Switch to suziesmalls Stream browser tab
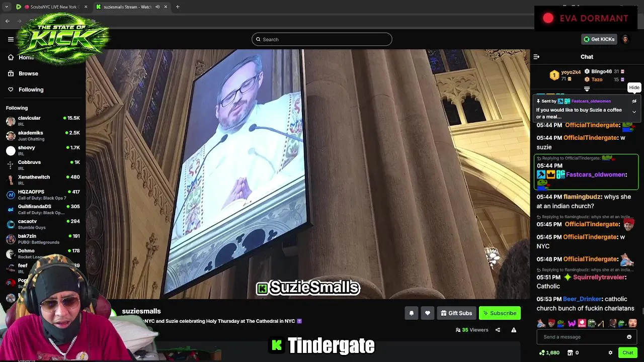The height and width of the screenshot is (362, 644). (x=132, y=7)
